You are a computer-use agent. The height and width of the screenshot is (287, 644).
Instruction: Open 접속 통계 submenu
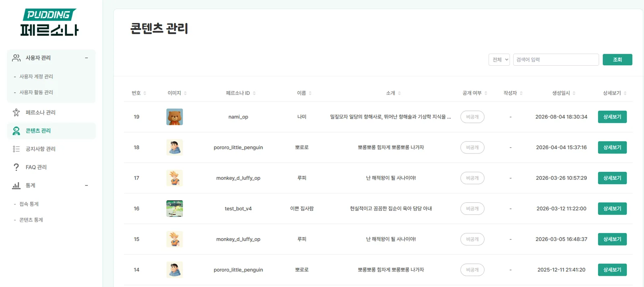pyautogui.click(x=29, y=204)
